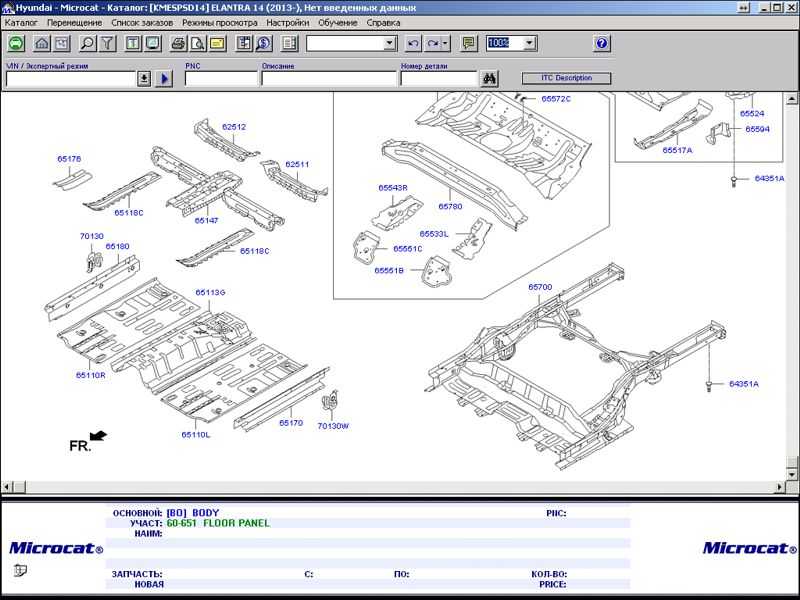
Task: Select part label 70130W
Action: point(333,426)
